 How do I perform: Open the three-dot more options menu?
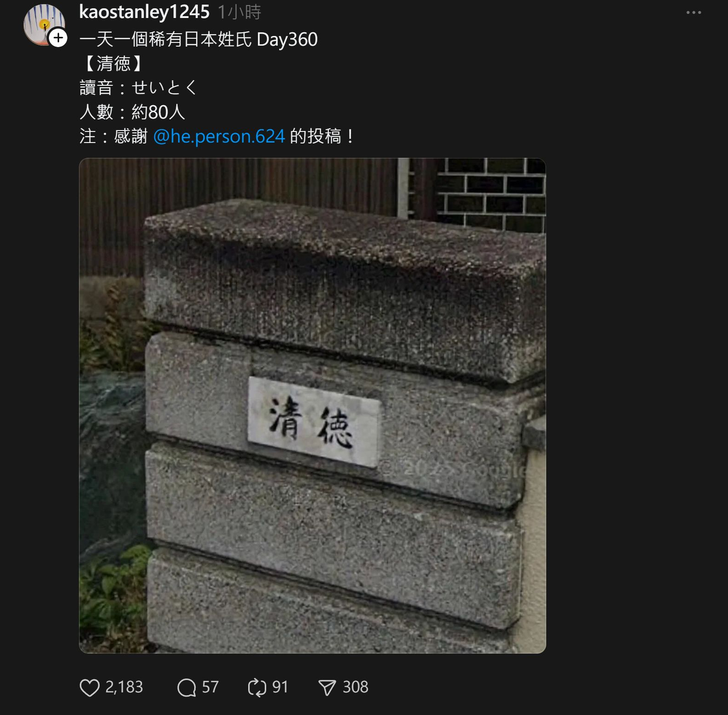click(693, 12)
